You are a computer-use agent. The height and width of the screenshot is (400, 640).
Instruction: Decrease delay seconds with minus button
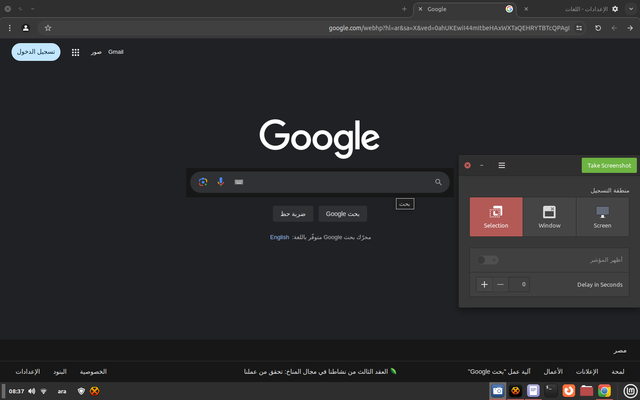[500, 284]
